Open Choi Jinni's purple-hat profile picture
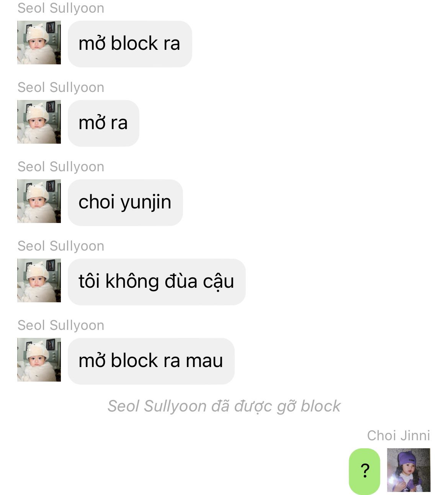The image size is (448, 495). [409, 470]
